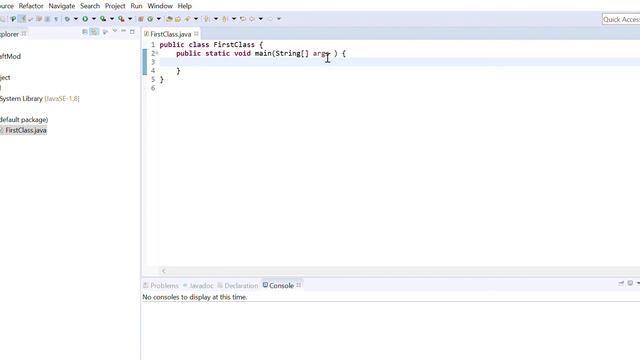
Task: Open the Refactor menu
Action: click(31, 6)
